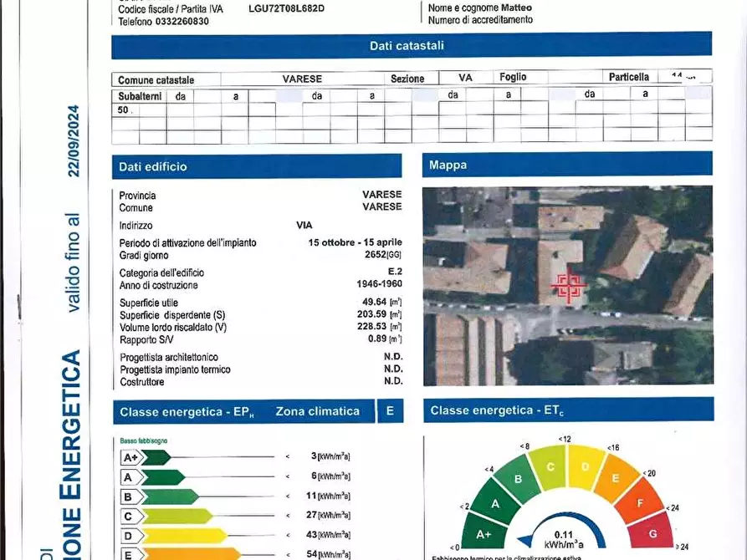The height and width of the screenshot is (560, 747).
Task: Select the orange E segment on gauge
Action: [x=623, y=478]
